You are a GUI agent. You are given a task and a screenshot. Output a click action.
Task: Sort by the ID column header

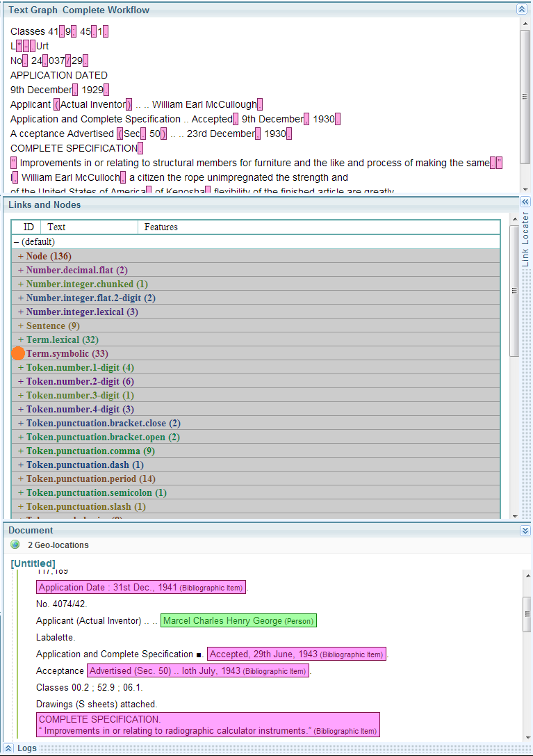(x=28, y=227)
